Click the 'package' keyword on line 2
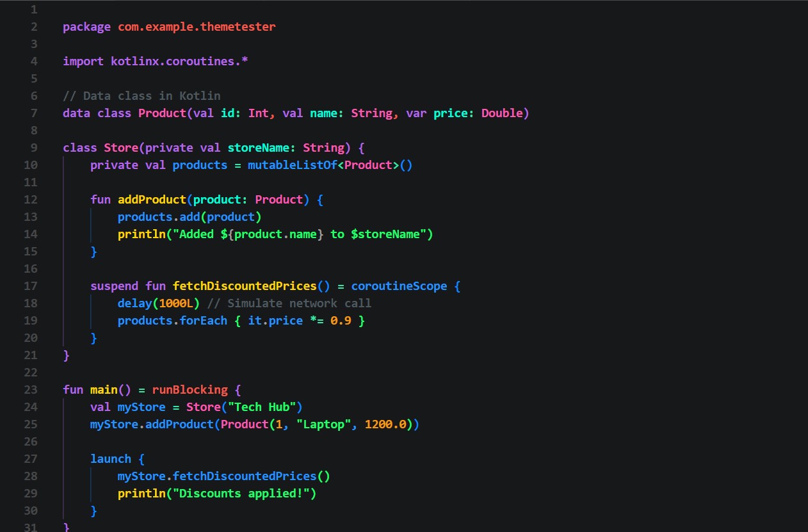Image resolution: width=808 pixels, height=532 pixels. (x=87, y=27)
